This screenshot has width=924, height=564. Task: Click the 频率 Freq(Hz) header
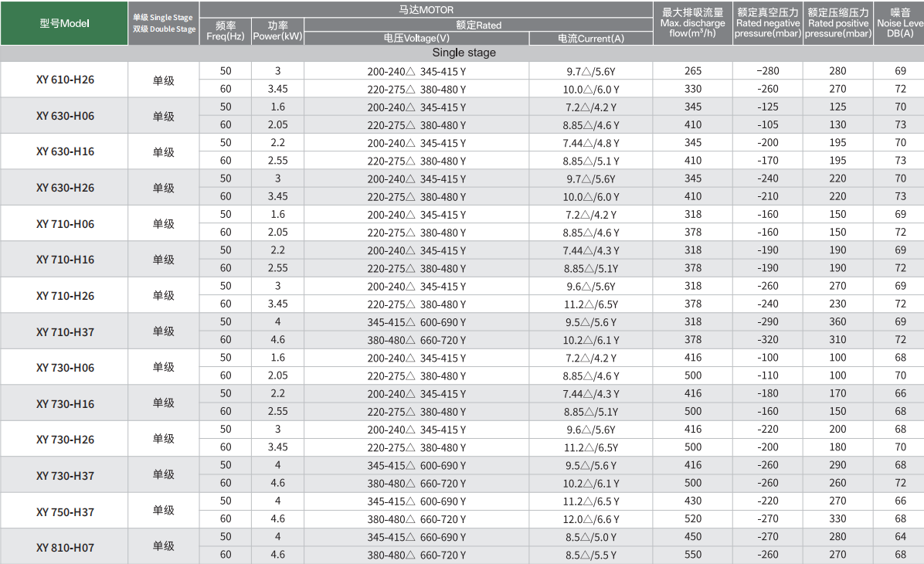pos(225,31)
